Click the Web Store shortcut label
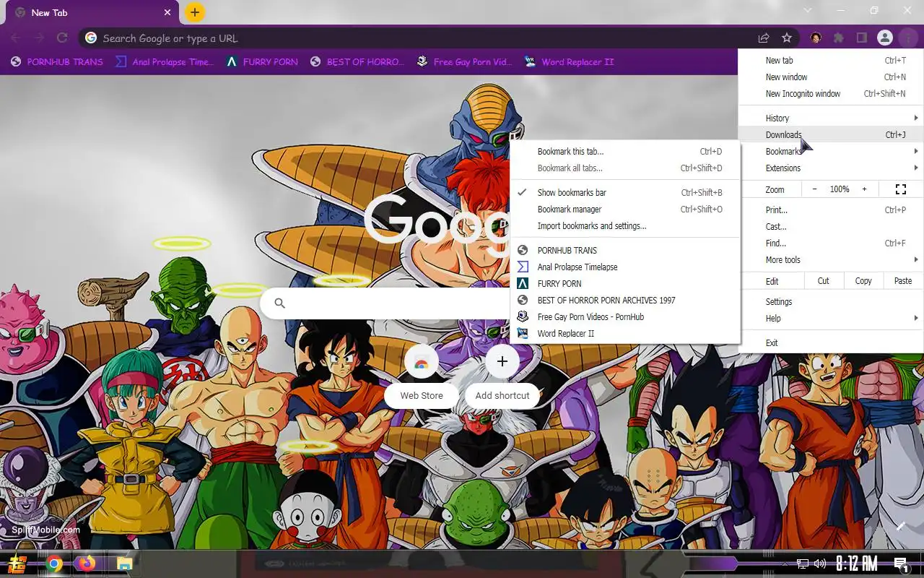 click(422, 395)
